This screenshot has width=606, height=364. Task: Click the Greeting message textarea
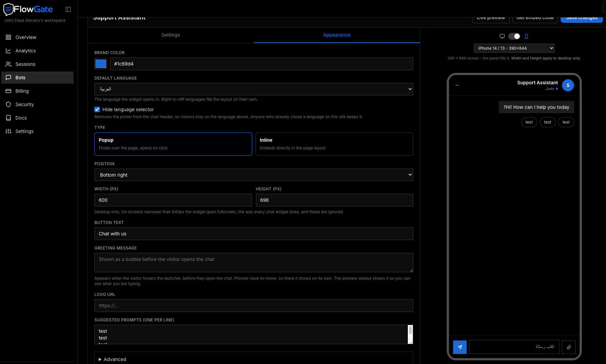(254, 263)
